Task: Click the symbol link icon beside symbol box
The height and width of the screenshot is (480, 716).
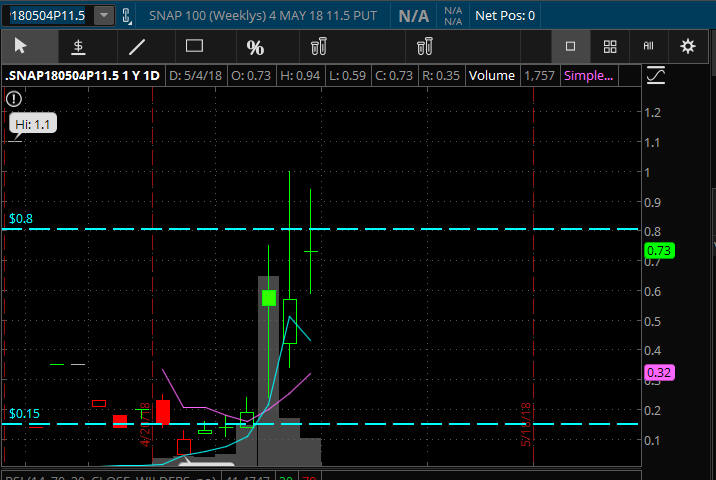Action: tap(127, 15)
